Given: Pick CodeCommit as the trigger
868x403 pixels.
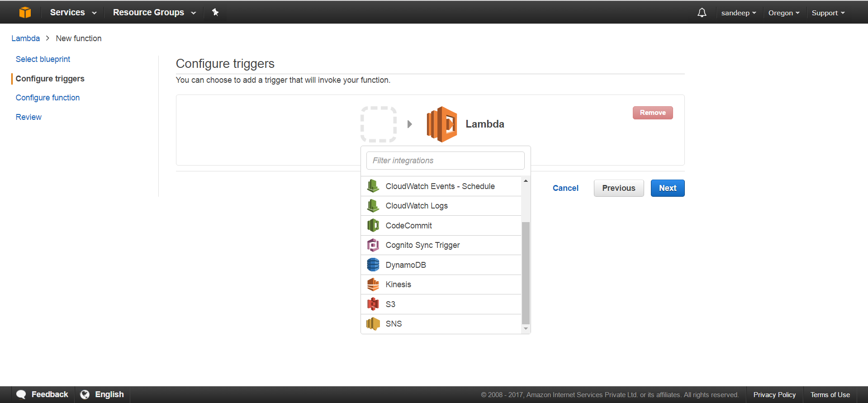Looking at the screenshot, I should point(441,225).
